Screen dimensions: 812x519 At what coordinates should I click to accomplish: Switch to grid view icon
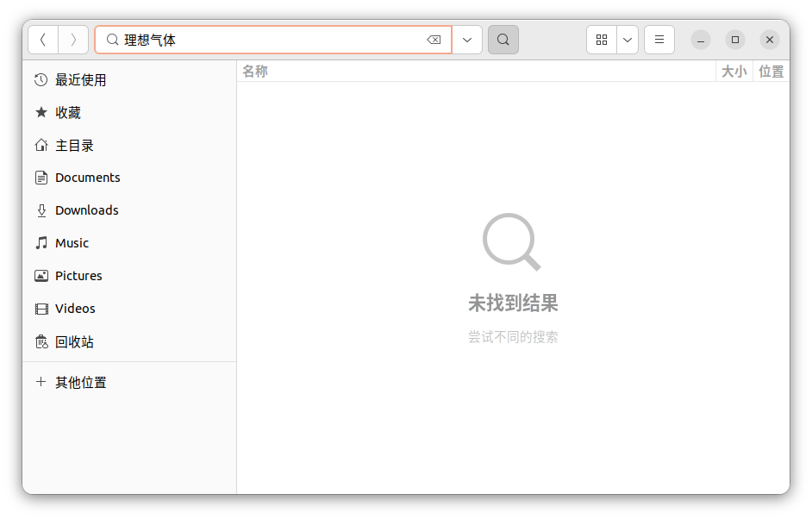point(602,40)
